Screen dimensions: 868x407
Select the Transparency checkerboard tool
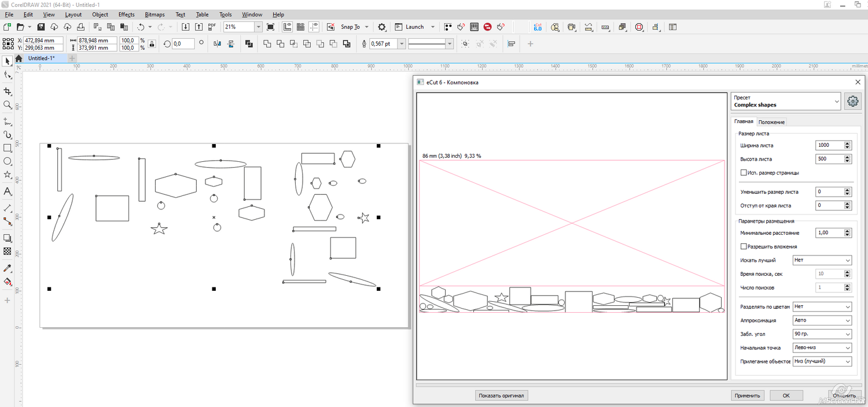(x=8, y=251)
